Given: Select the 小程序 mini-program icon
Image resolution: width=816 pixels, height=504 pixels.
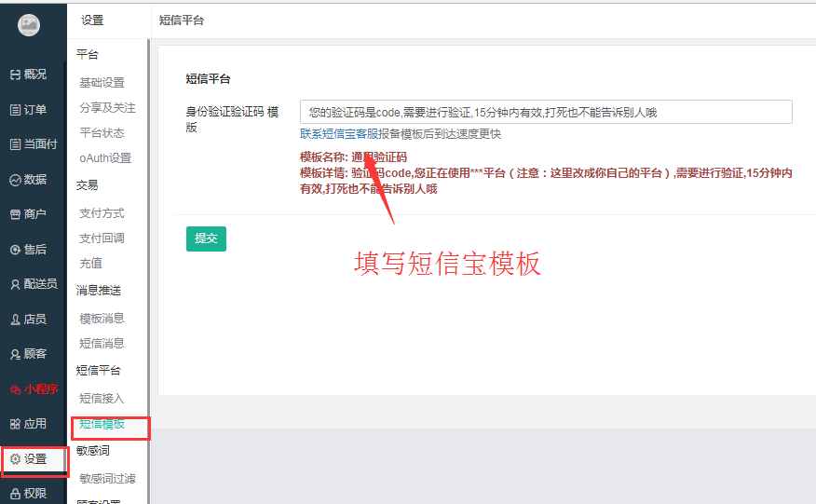Looking at the screenshot, I should coord(15,389).
